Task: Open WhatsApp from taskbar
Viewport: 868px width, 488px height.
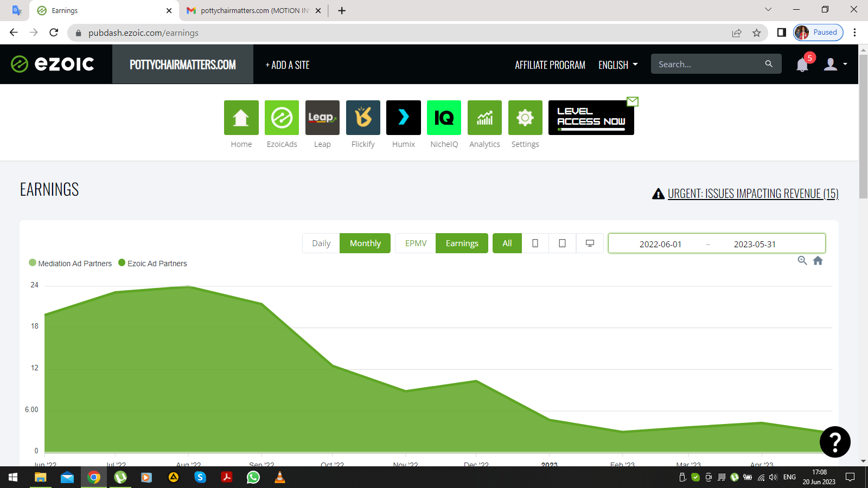Action: click(x=253, y=477)
